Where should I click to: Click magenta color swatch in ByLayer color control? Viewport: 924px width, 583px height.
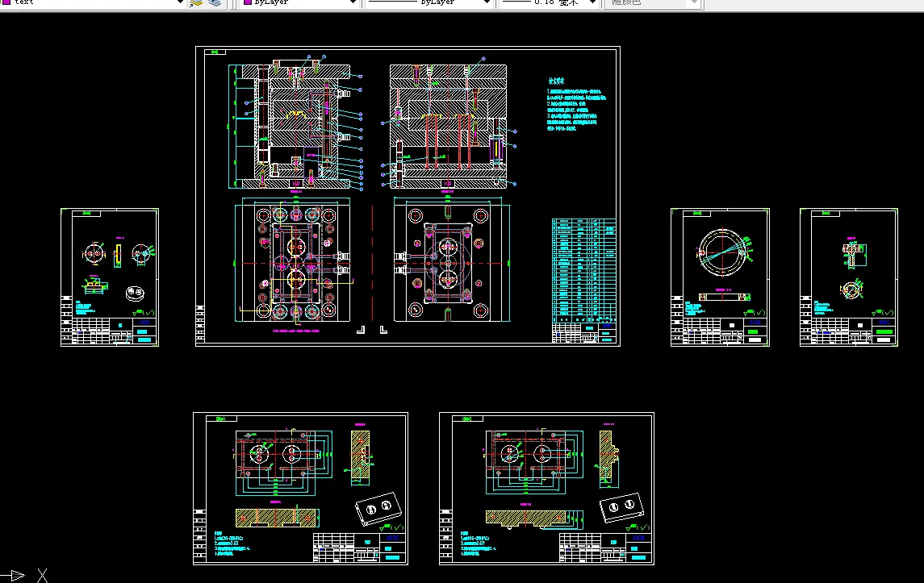tap(248, 2)
